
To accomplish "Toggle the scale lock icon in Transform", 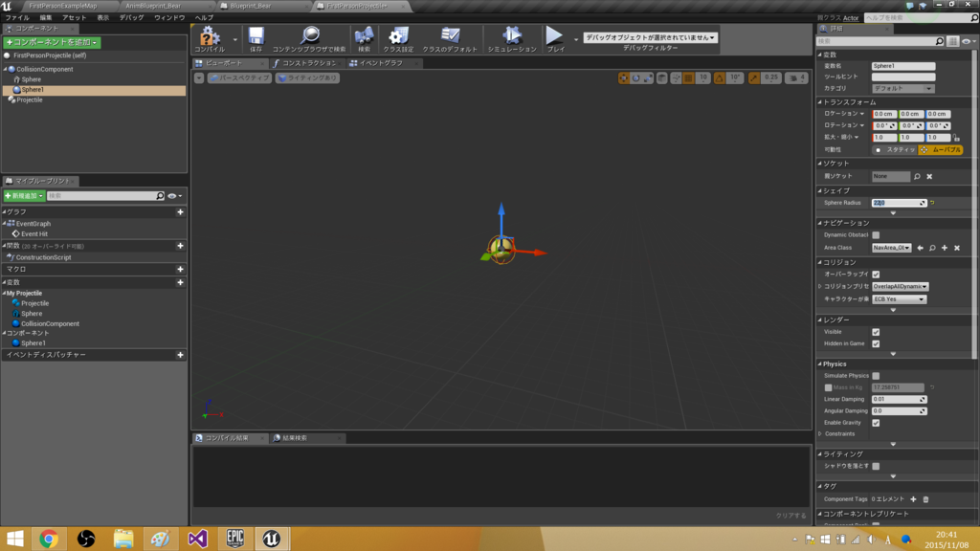I will [x=956, y=138].
